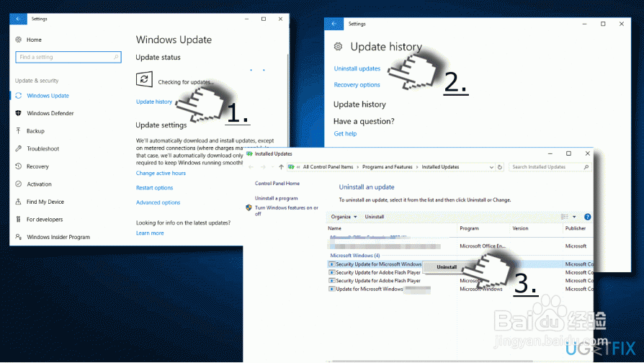This screenshot has width=644, height=363.
Task: Select Activation in the Settings sidebar
Action: (39, 184)
